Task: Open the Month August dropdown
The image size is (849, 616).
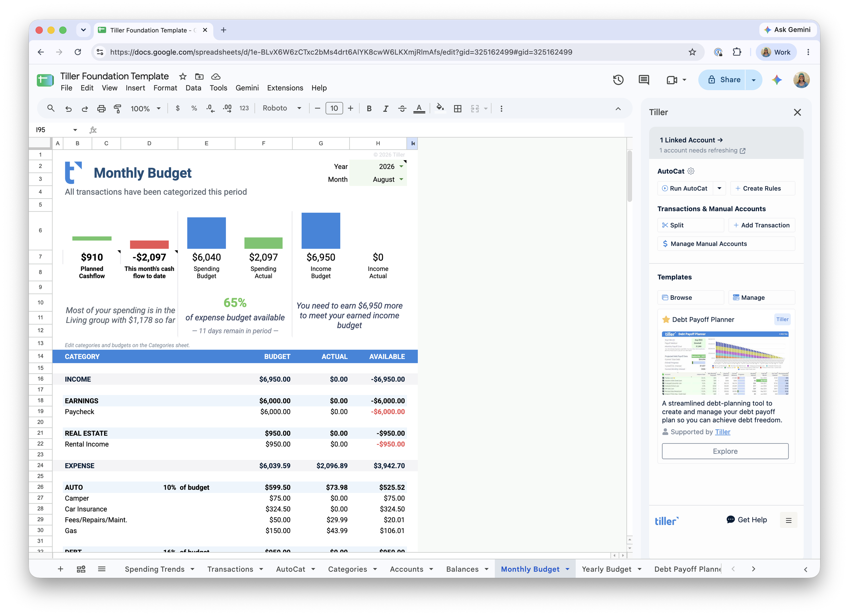Action: point(401,179)
